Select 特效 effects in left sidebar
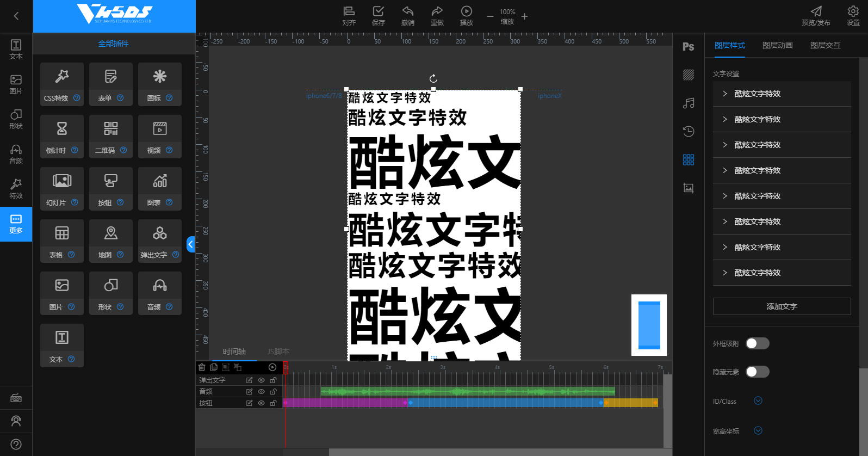868x456 pixels. pyautogui.click(x=16, y=189)
